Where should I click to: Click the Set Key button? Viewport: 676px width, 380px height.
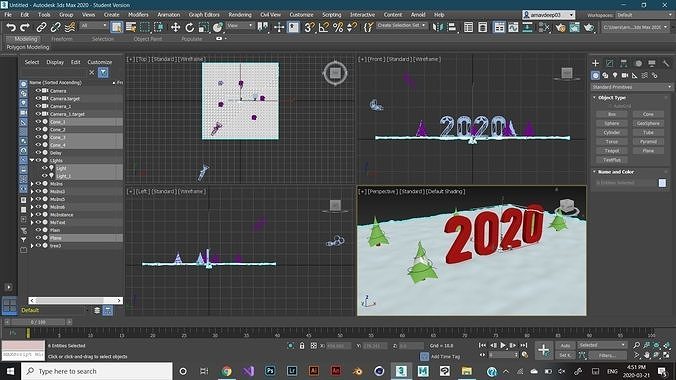pos(565,355)
